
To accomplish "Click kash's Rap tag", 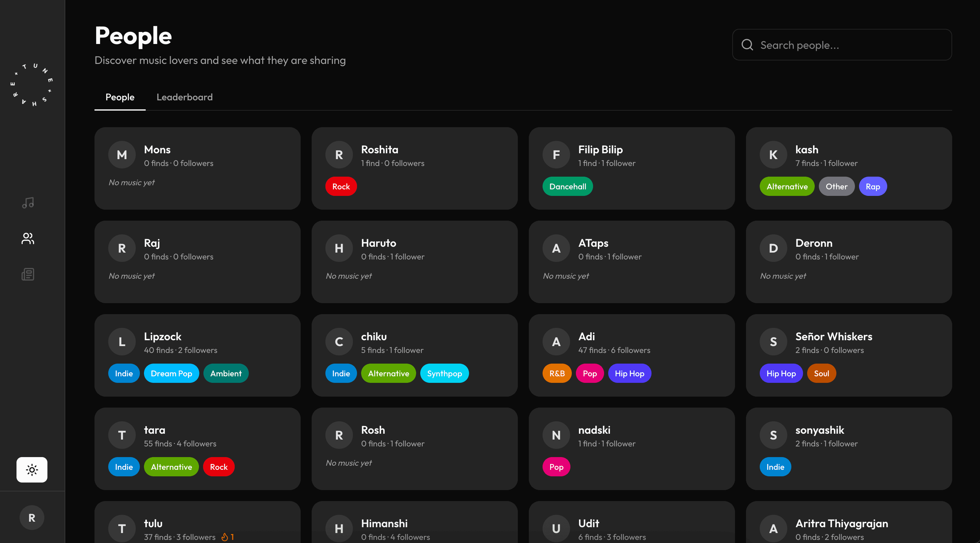I will click(873, 187).
